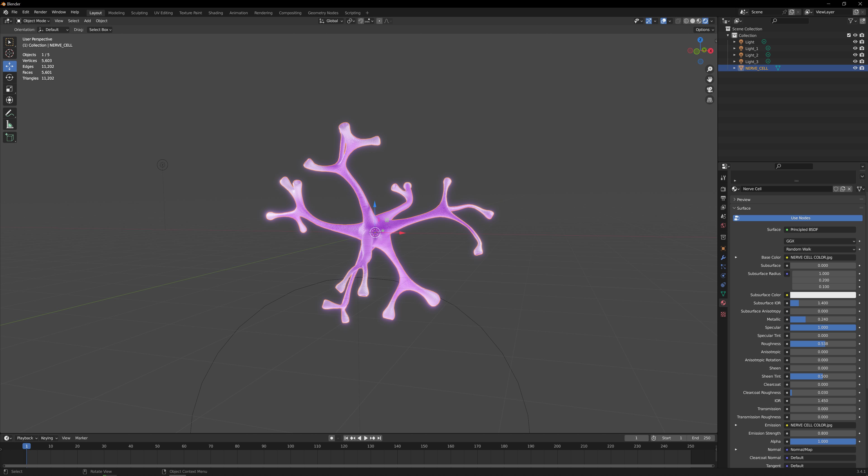This screenshot has width=868, height=476.
Task: Switch to the Shading workspace tab
Action: click(x=215, y=13)
